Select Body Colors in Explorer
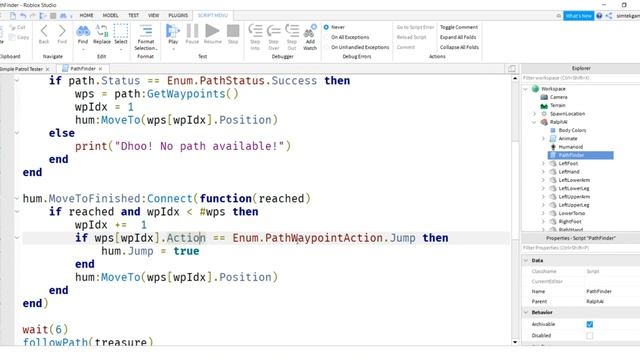The width and height of the screenshot is (640, 360). [572, 130]
